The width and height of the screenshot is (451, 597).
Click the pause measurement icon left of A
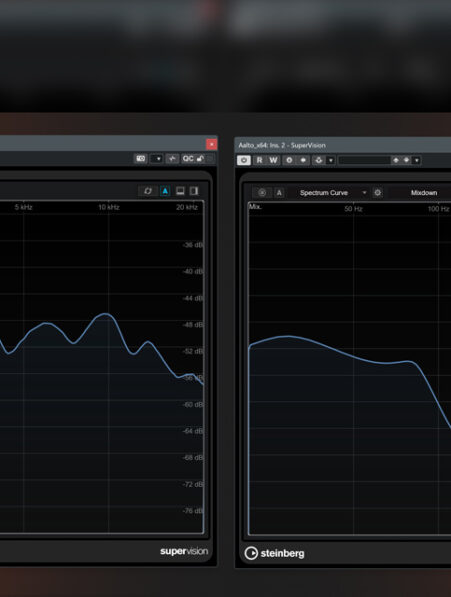tap(262, 193)
